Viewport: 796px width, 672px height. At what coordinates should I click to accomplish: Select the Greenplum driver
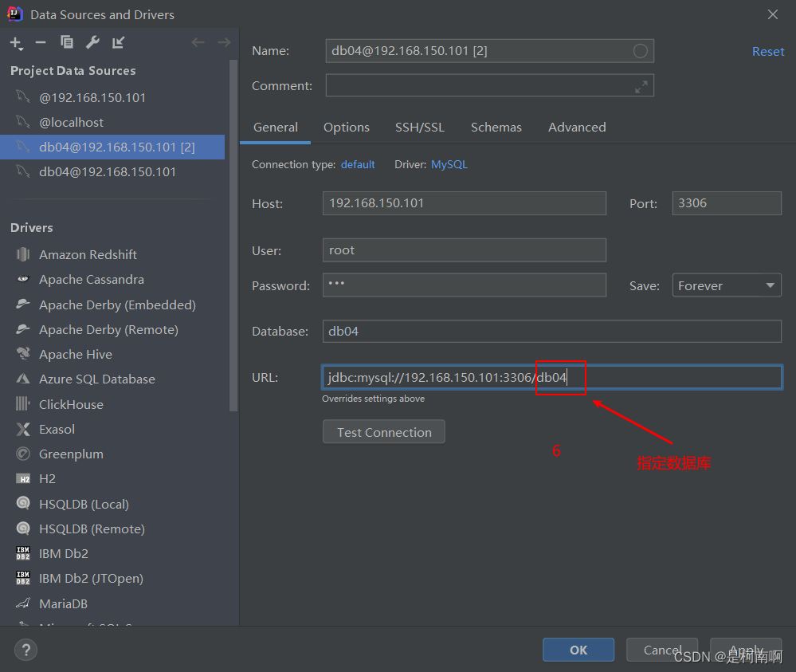click(x=69, y=454)
